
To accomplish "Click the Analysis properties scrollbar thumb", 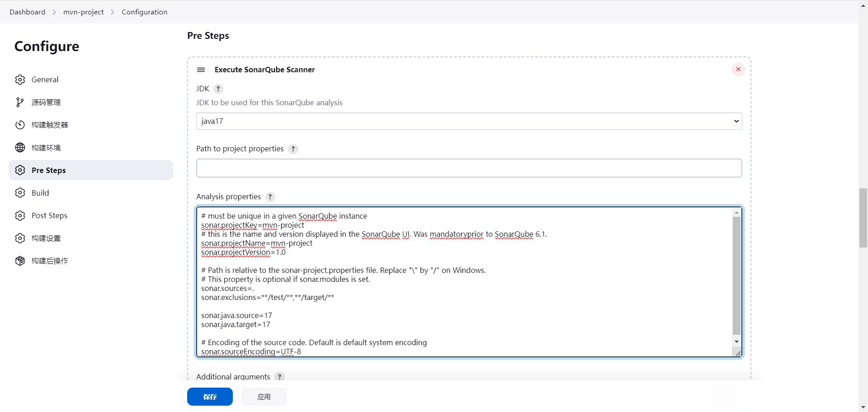I will pyautogui.click(x=736, y=276).
